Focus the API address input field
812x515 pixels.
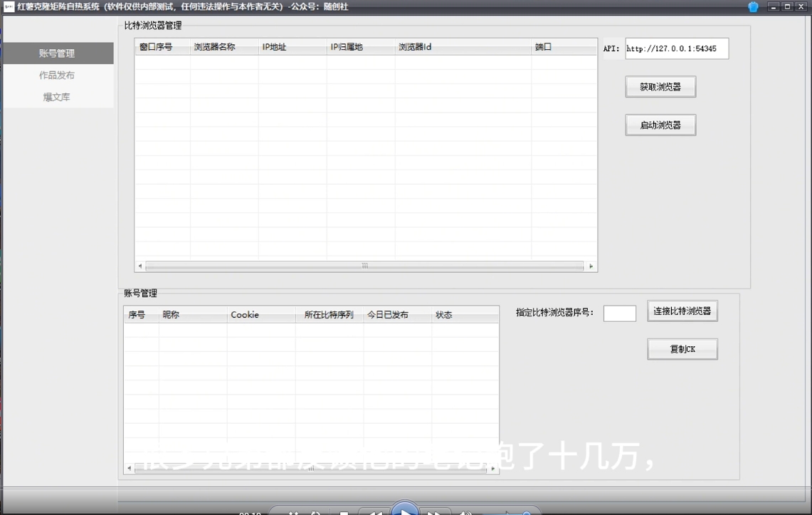coord(676,49)
